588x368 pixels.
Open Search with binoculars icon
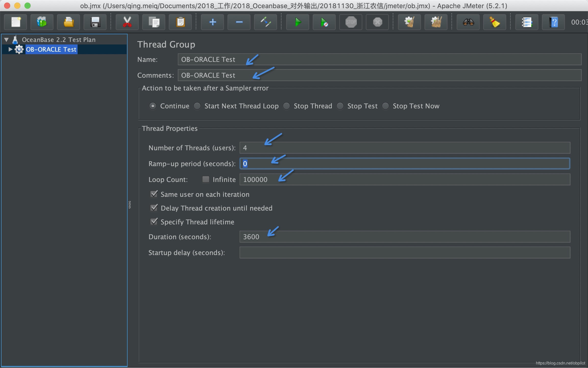coord(468,22)
